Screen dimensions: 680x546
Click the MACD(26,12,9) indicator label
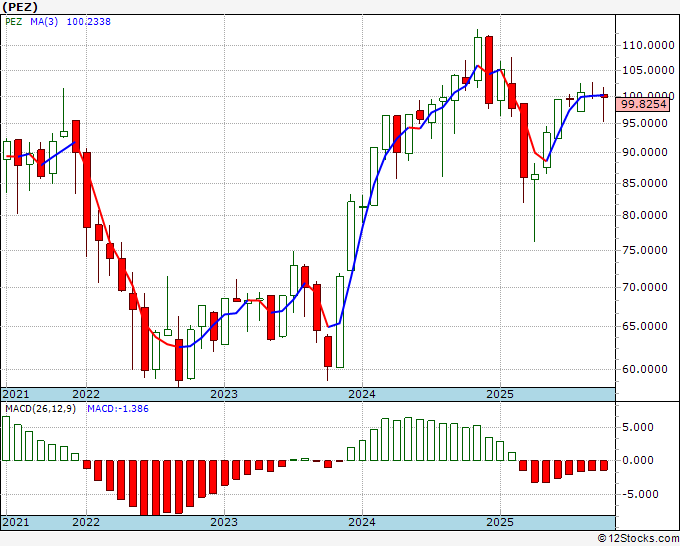point(40,409)
